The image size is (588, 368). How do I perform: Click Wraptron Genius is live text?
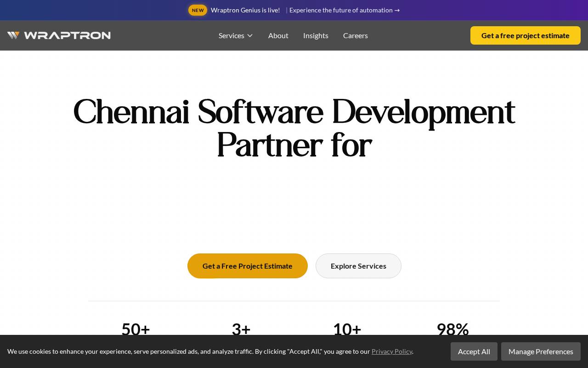tap(245, 10)
